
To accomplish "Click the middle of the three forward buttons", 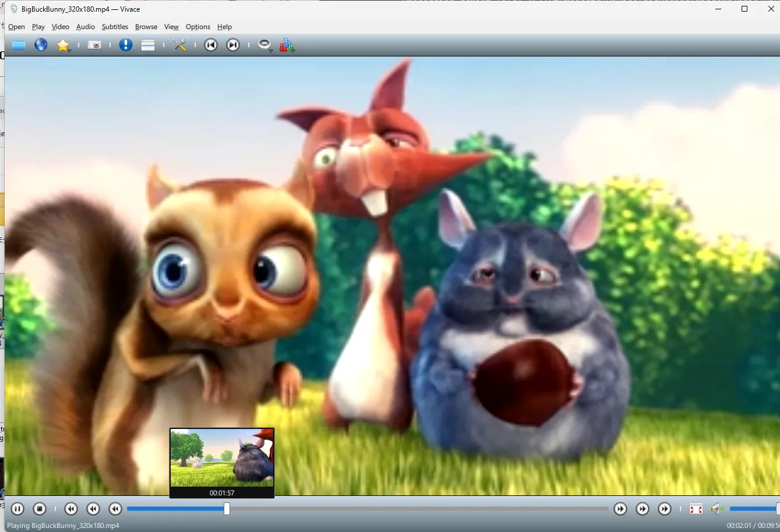I will click(643, 509).
